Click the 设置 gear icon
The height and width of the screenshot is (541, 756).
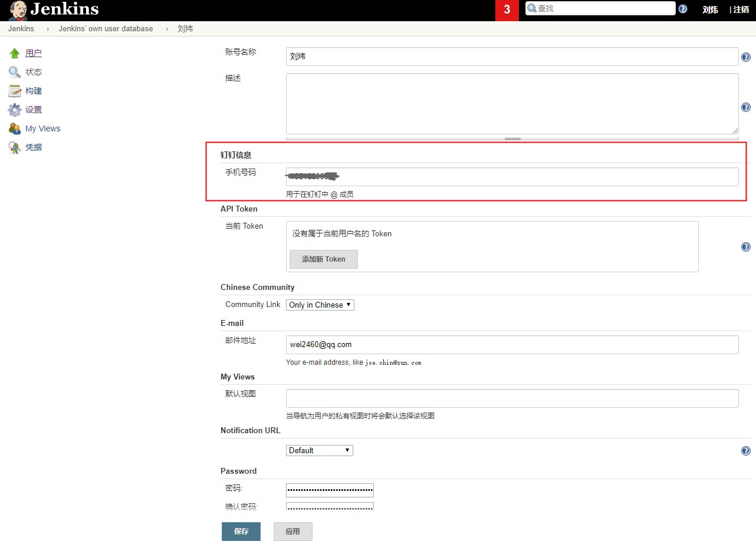tap(15, 110)
